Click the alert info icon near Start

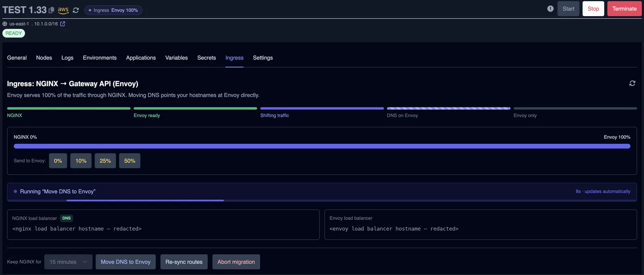click(x=550, y=8)
